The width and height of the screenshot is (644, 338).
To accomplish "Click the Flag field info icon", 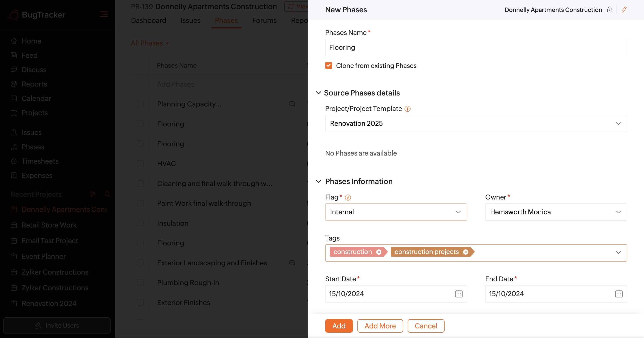I will pyautogui.click(x=348, y=197).
